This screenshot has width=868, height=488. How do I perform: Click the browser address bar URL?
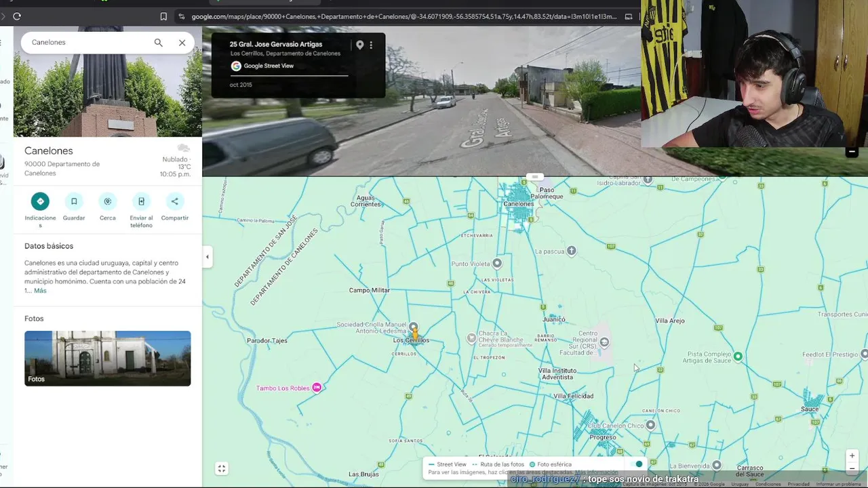coord(403,16)
